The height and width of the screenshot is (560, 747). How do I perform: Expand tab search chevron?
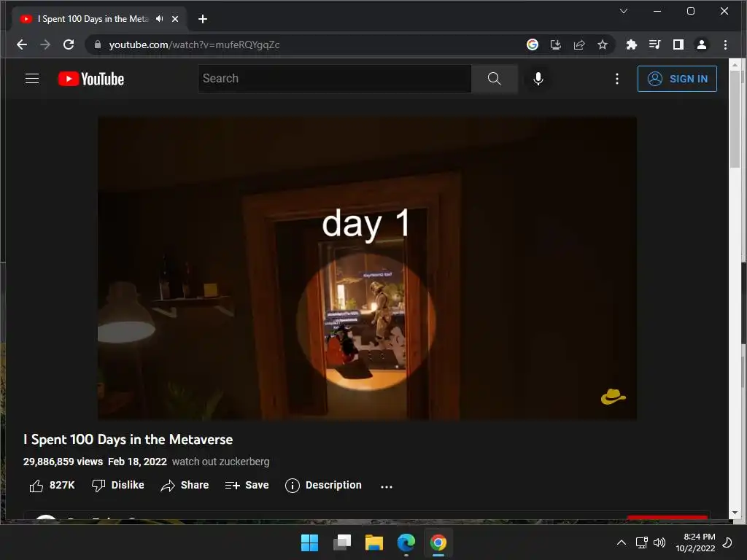[x=623, y=11]
